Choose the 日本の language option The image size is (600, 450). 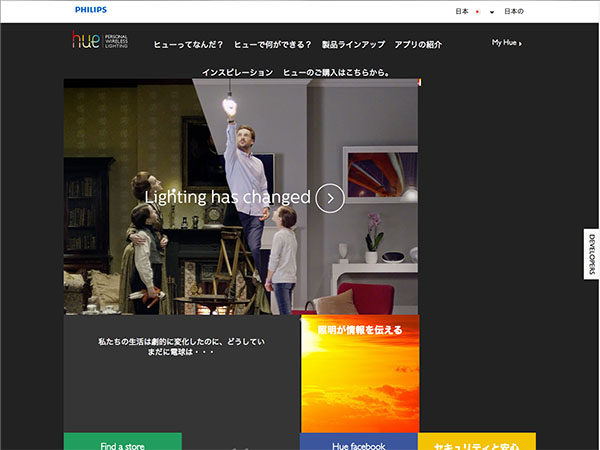pos(514,11)
